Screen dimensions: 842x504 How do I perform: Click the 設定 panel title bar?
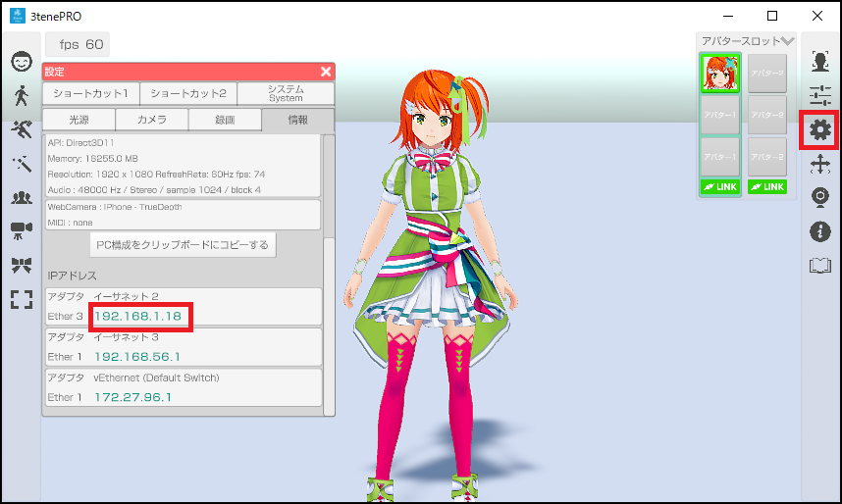pyautogui.click(x=188, y=72)
